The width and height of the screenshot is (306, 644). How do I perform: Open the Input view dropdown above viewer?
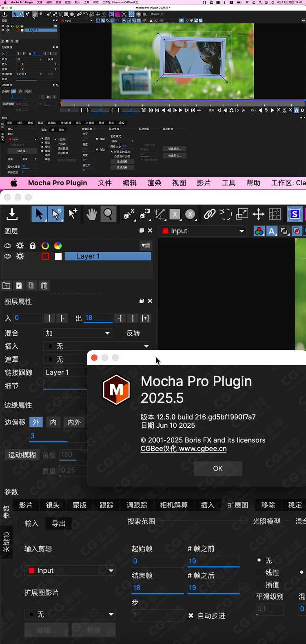click(203, 231)
